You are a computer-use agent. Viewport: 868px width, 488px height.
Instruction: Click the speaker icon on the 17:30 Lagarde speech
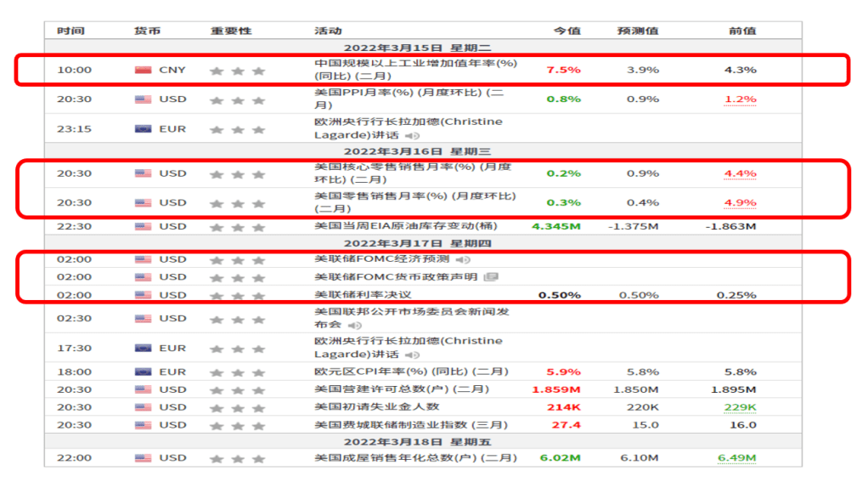click(412, 355)
